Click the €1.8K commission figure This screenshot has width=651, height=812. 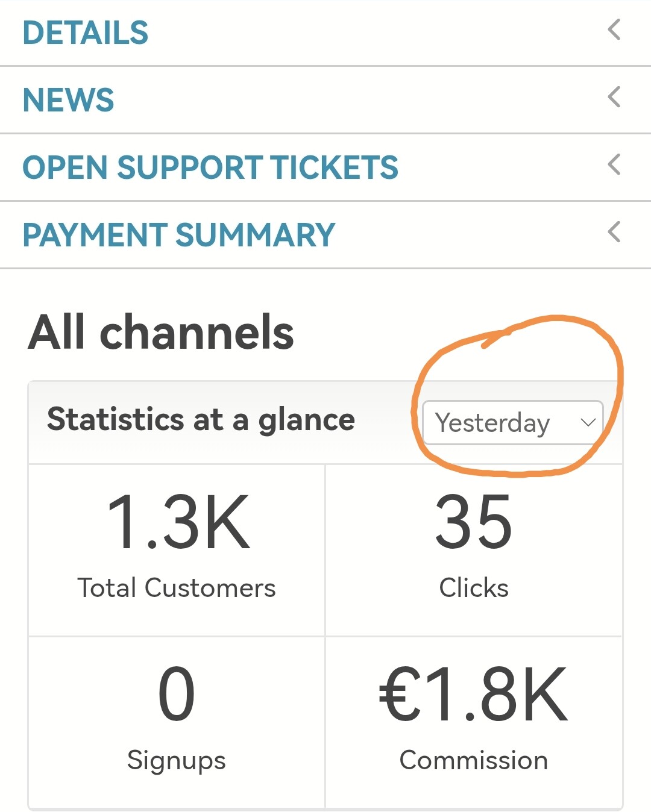(474, 694)
